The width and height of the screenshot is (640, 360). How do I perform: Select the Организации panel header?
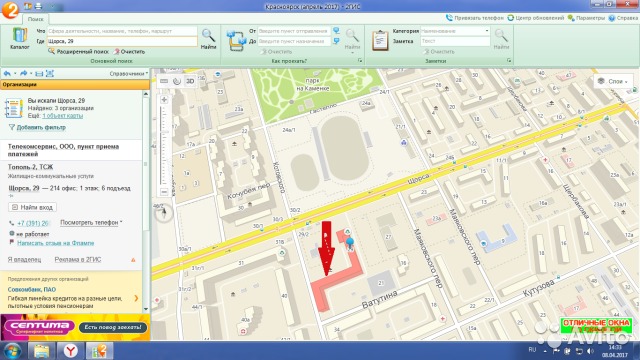point(75,84)
